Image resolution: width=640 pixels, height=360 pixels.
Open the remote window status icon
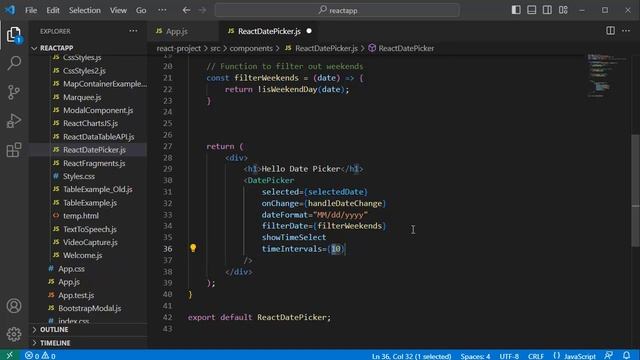(x=10, y=355)
